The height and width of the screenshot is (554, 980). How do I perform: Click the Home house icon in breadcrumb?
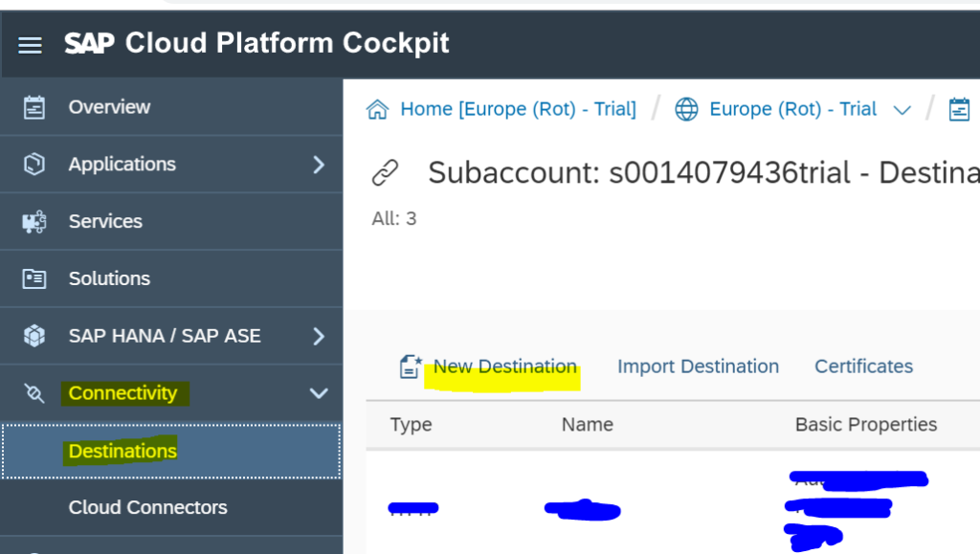click(x=377, y=109)
